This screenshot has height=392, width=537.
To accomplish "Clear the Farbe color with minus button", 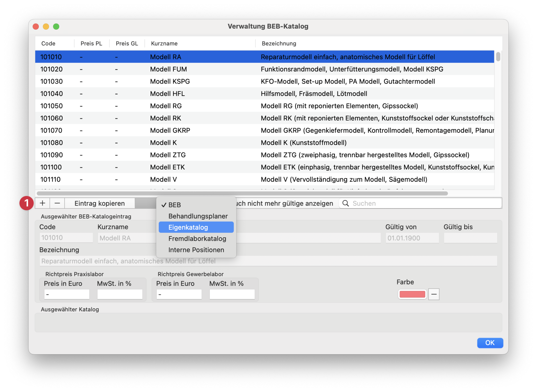I will click(434, 294).
